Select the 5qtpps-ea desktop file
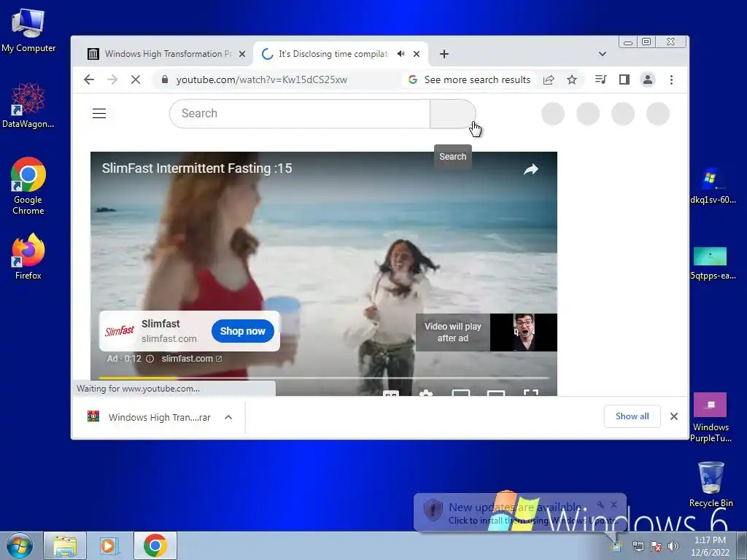 [712, 262]
